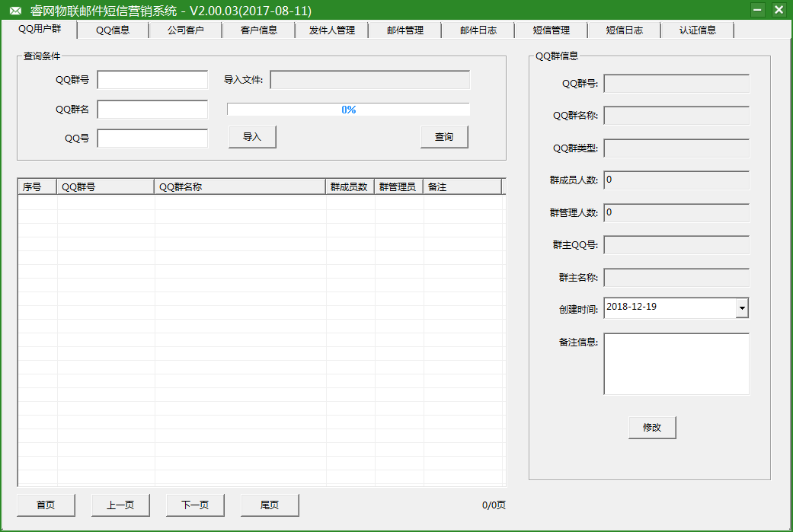Select the 客户信息 tab
793x532 pixels.
(258, 30)
